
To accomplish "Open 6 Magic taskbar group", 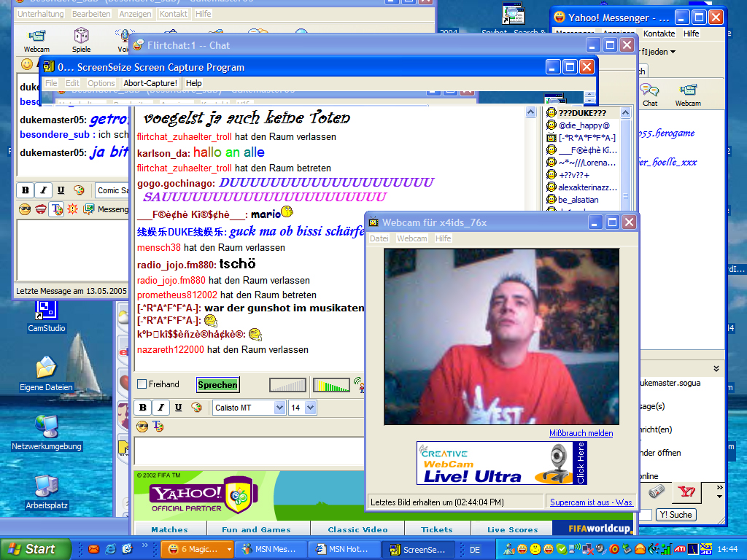I will click(193, 549).
